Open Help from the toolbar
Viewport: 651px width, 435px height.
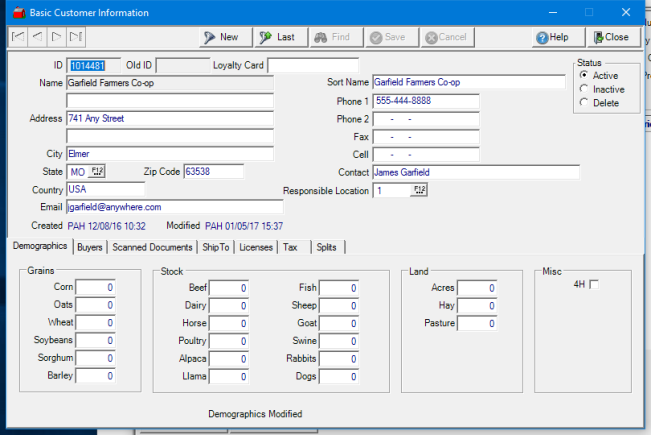552,37
